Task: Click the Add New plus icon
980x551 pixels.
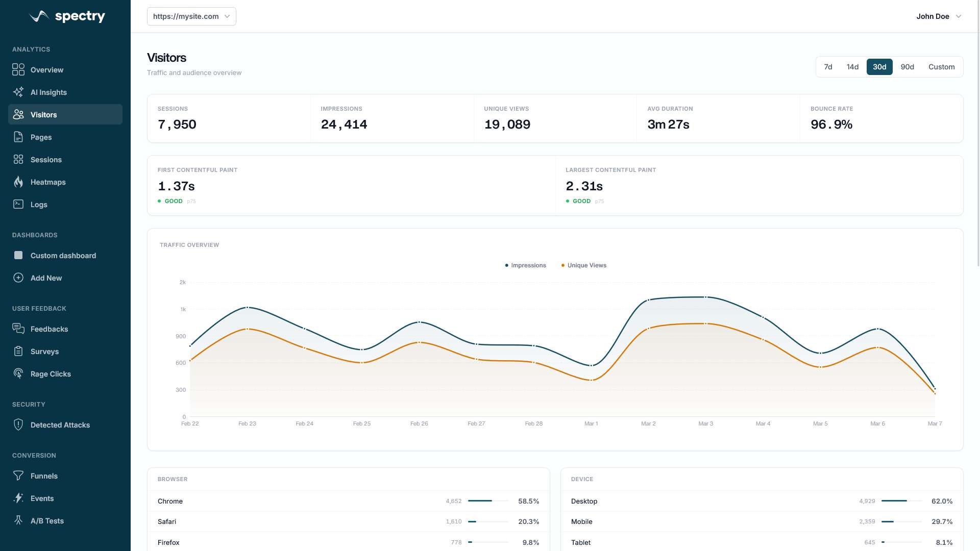Action: click(x=18, y=278)
